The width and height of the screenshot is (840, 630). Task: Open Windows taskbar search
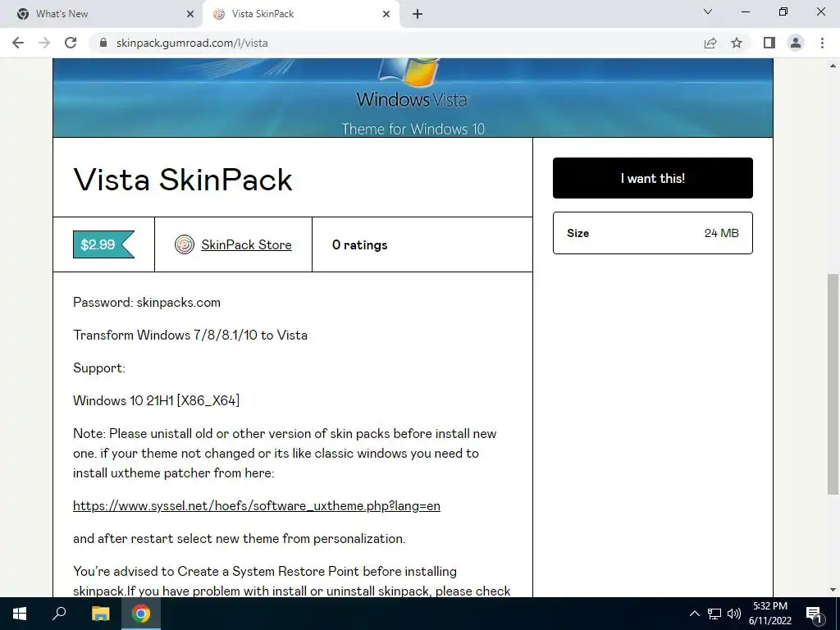[59, 614]
